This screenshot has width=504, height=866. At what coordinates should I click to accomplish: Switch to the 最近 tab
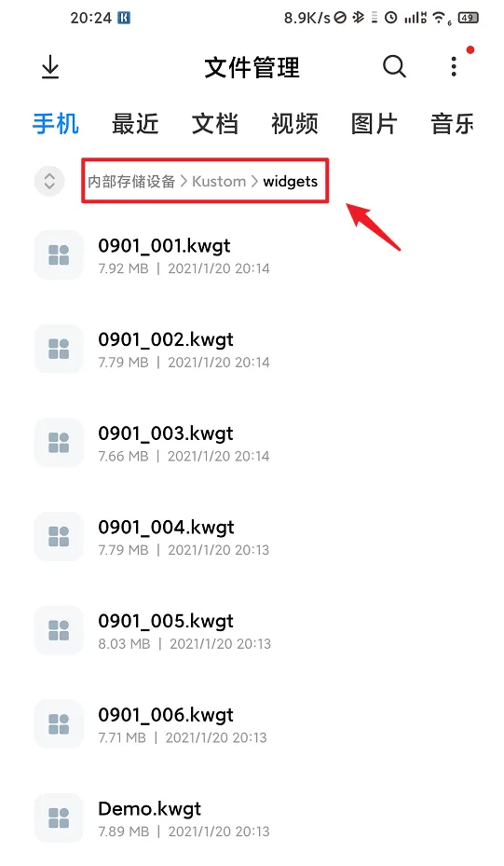[135, 124]
